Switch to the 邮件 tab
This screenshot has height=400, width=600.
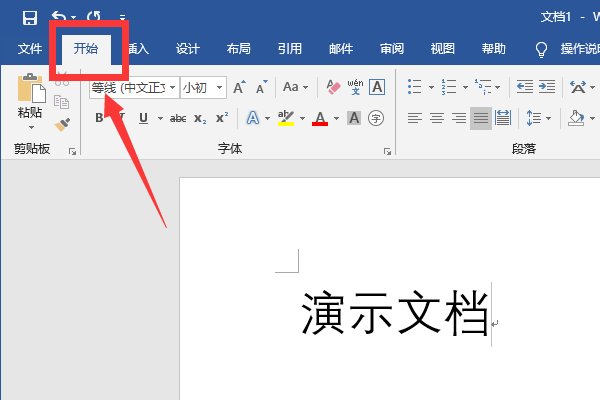341,49
